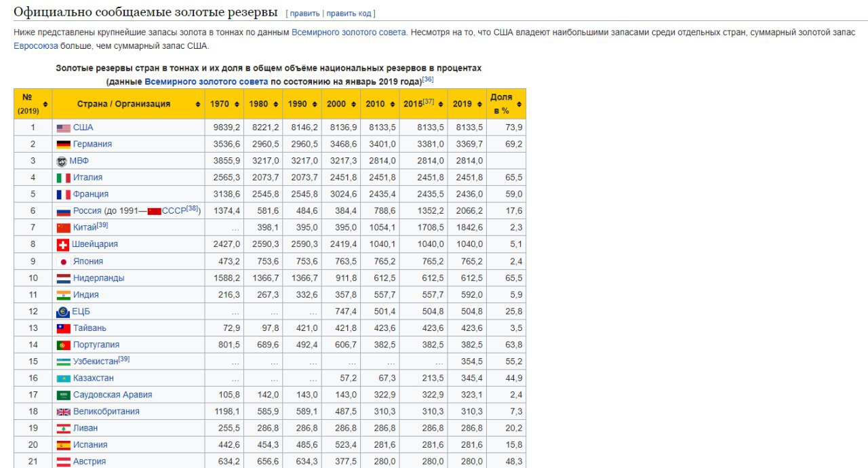Screen dimensions: 868x468
Task: Select the 2066,2 cell for Россия 2019
Action: click(x=467, y=212)
